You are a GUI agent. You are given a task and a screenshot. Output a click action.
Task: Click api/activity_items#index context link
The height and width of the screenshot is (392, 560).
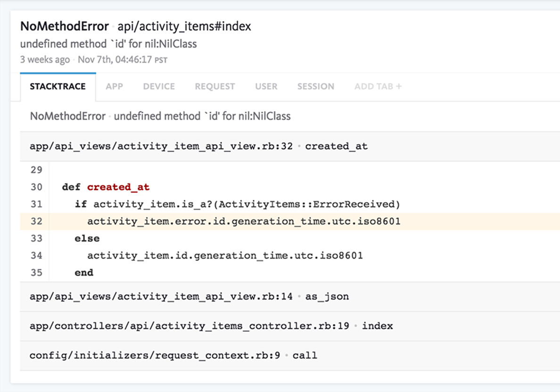point(184,26)
